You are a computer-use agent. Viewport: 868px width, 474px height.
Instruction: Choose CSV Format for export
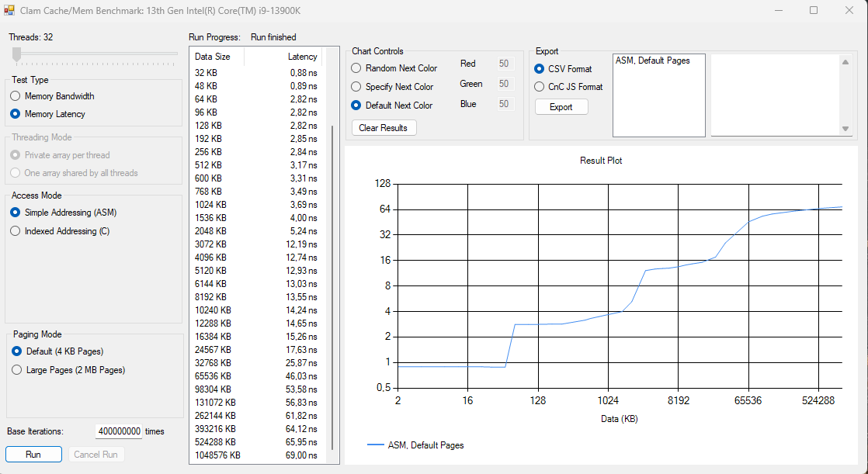pos(563,69)
